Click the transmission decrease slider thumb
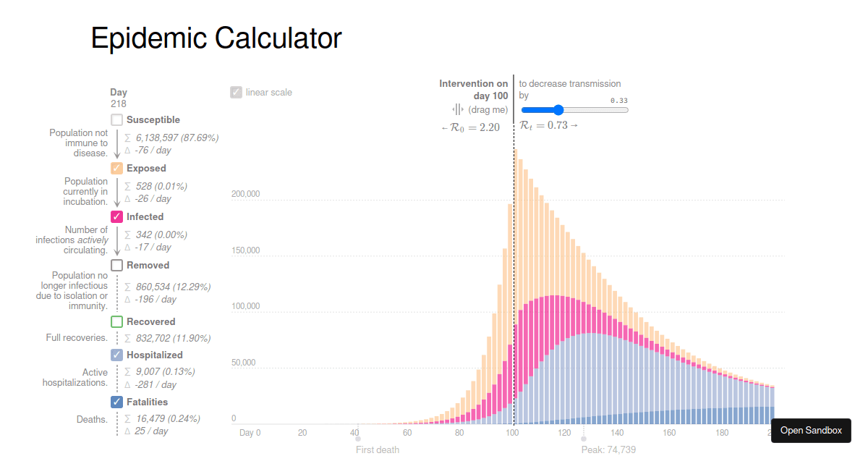 pyautogui.click(x=558, y=110)
